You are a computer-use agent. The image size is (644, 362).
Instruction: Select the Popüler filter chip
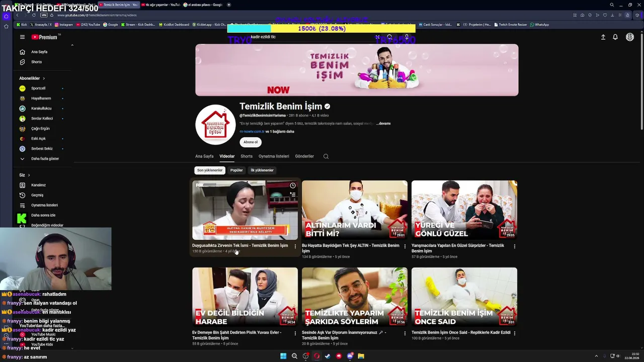pyautogui.click(x=236, y=170)
